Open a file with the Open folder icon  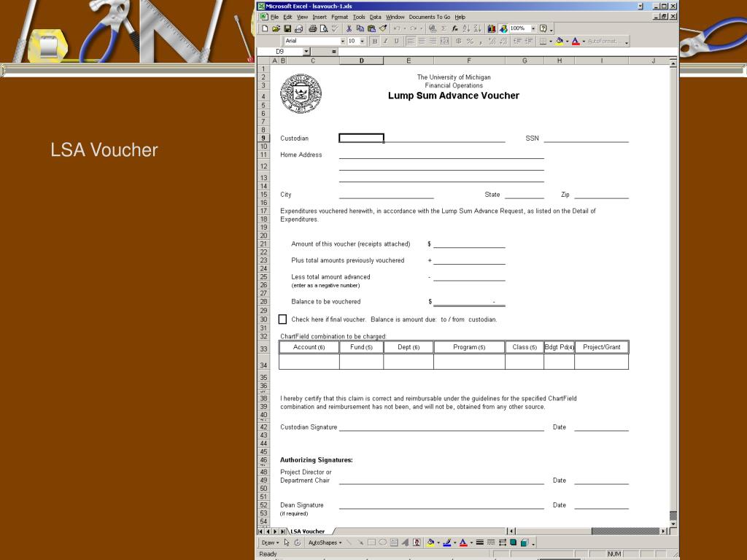click(x=276, y=28)
